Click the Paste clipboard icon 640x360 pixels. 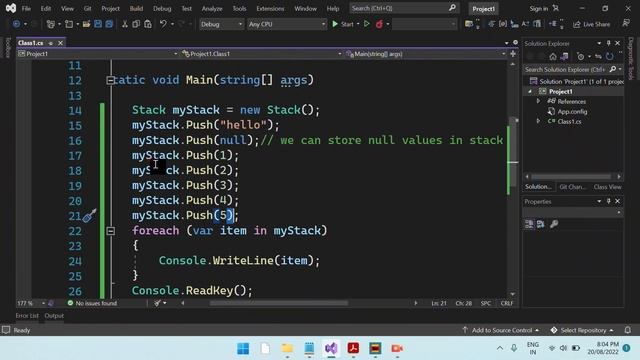pyautogui.click(x=148, y=24)
